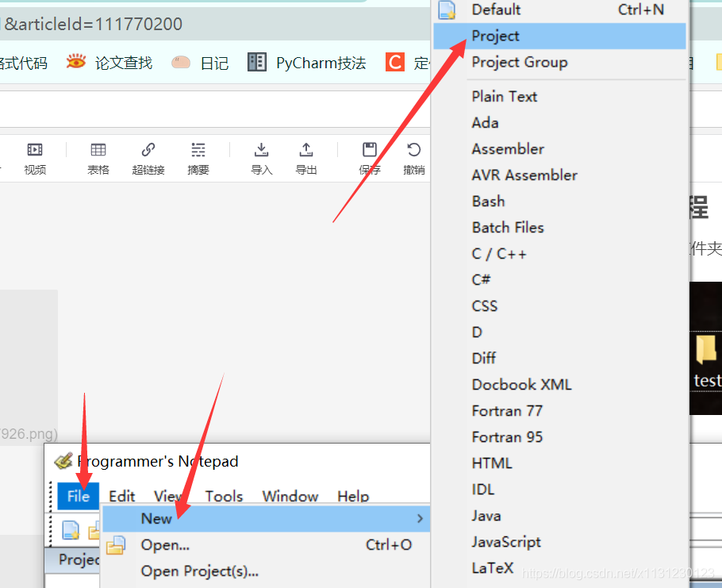The image size is (722, 588).
Task: Choose D file type
Action: (x=559, y=332)
